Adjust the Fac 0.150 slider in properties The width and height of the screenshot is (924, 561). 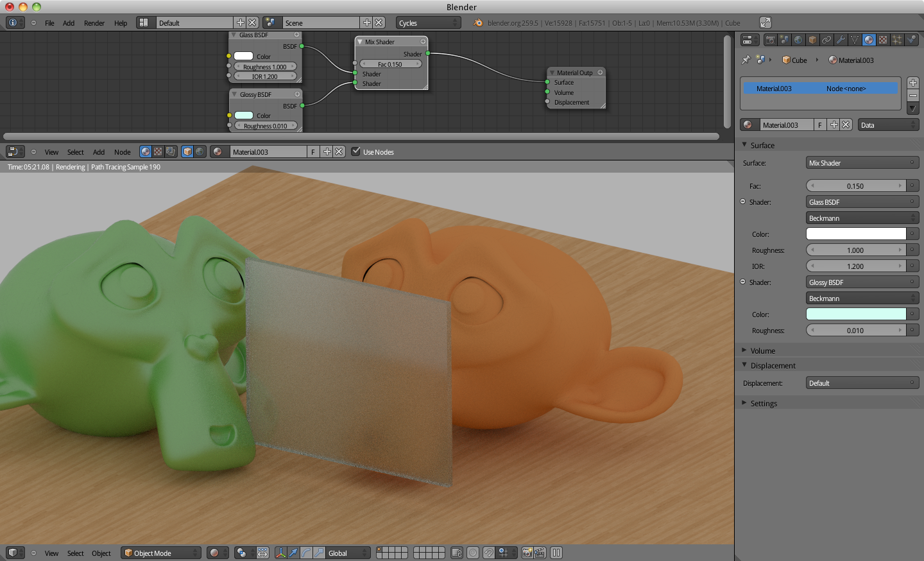click(x=856, y=186)
